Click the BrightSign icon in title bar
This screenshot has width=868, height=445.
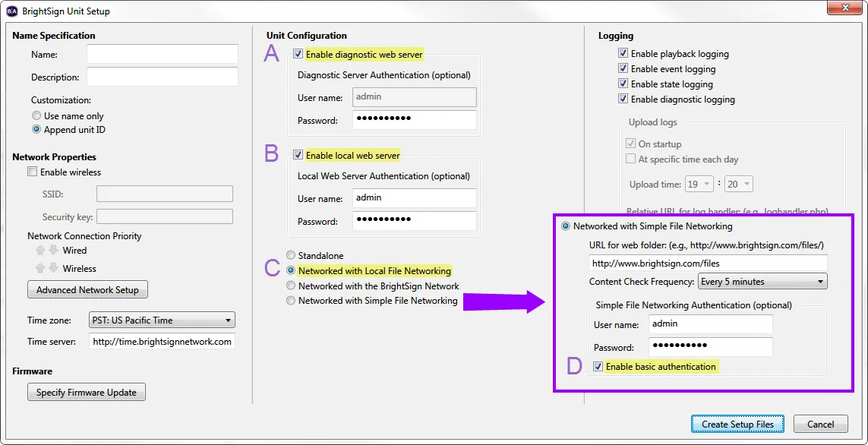11,11
